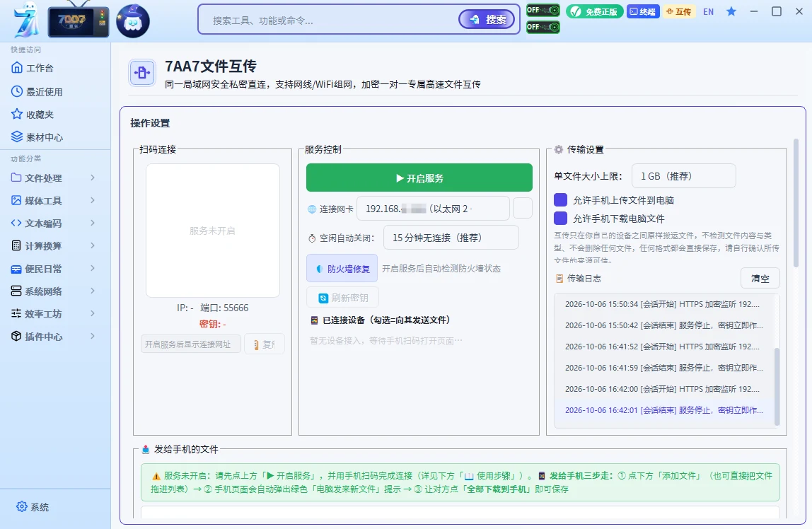Switch language with EN button

709,11
